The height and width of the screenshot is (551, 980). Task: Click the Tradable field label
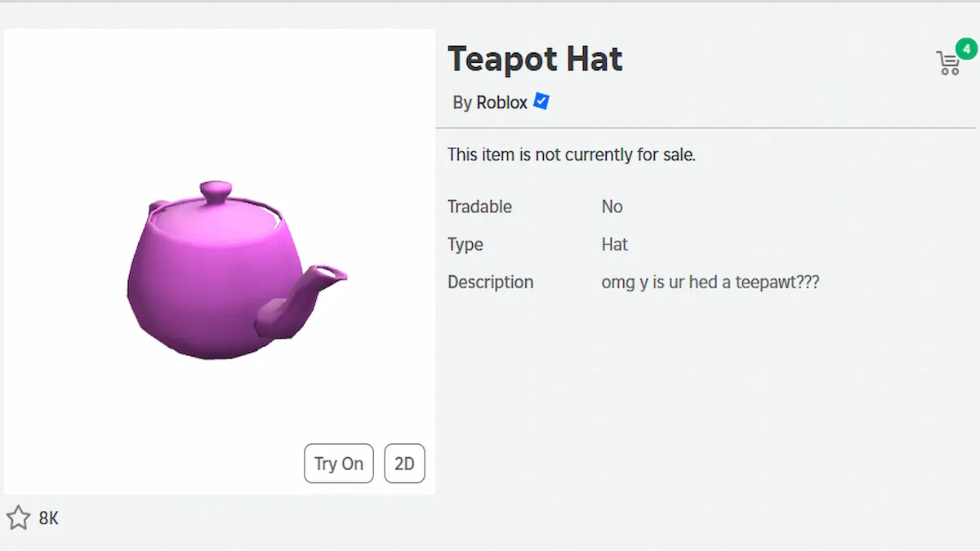tap(479, 207)
